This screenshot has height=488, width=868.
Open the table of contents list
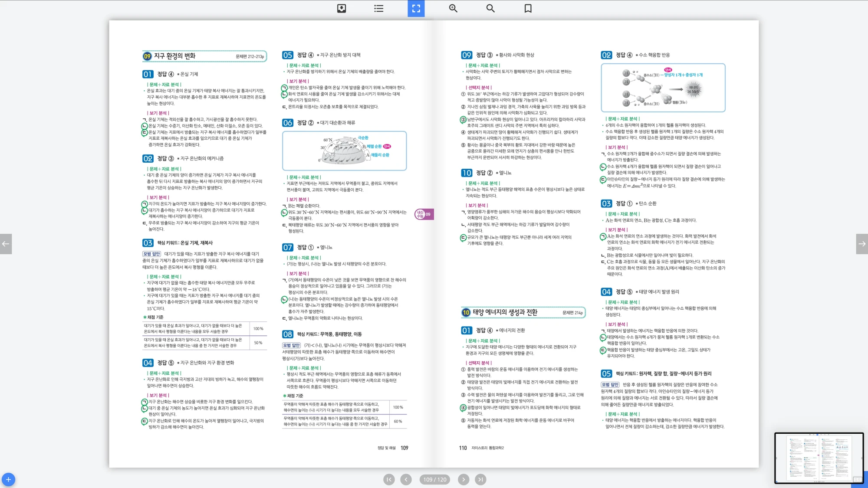point(379,8)
